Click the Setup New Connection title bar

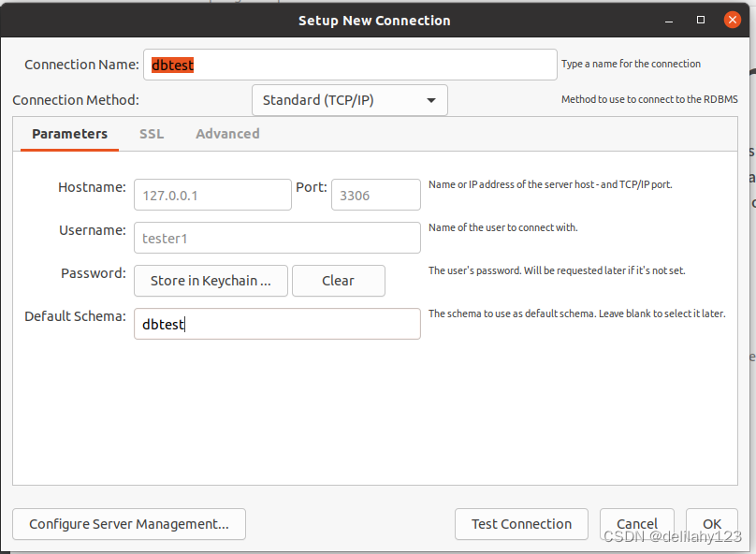(374, 20)
